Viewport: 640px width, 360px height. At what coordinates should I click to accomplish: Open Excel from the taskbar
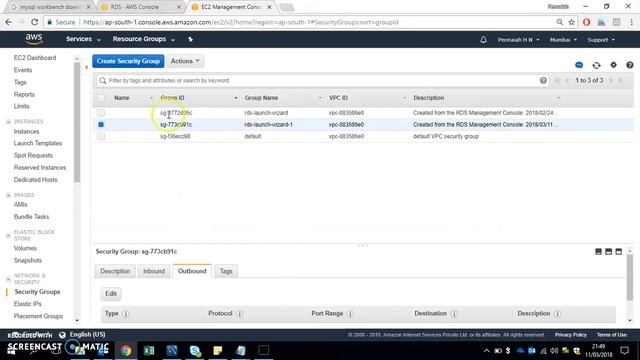point(149,350)
